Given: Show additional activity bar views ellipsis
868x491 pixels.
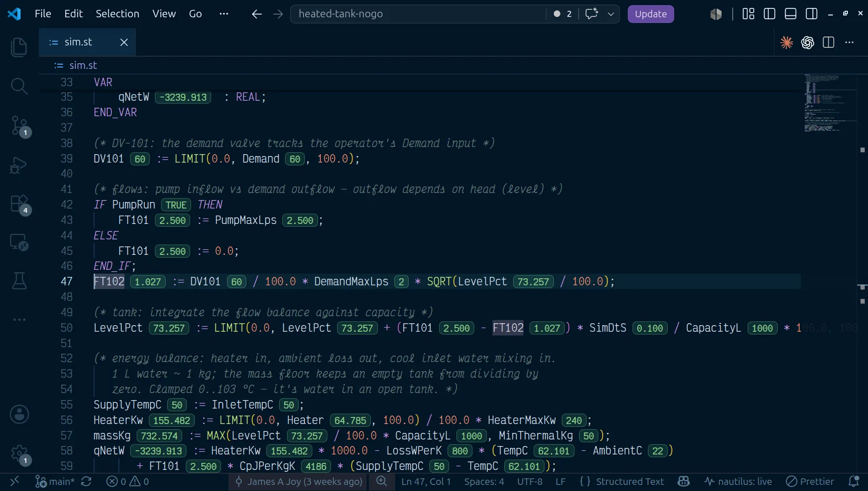Looking at the screenshot, I should point(19,320).
